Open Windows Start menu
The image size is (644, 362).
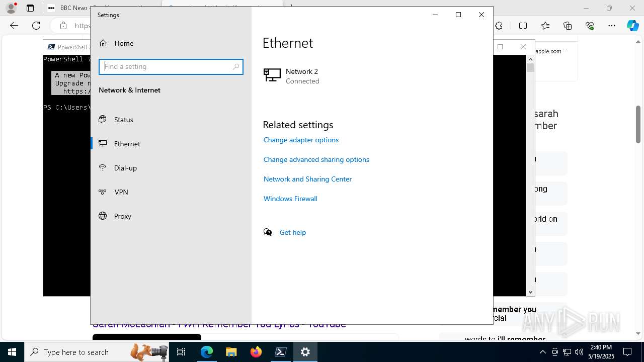point(12,352)
